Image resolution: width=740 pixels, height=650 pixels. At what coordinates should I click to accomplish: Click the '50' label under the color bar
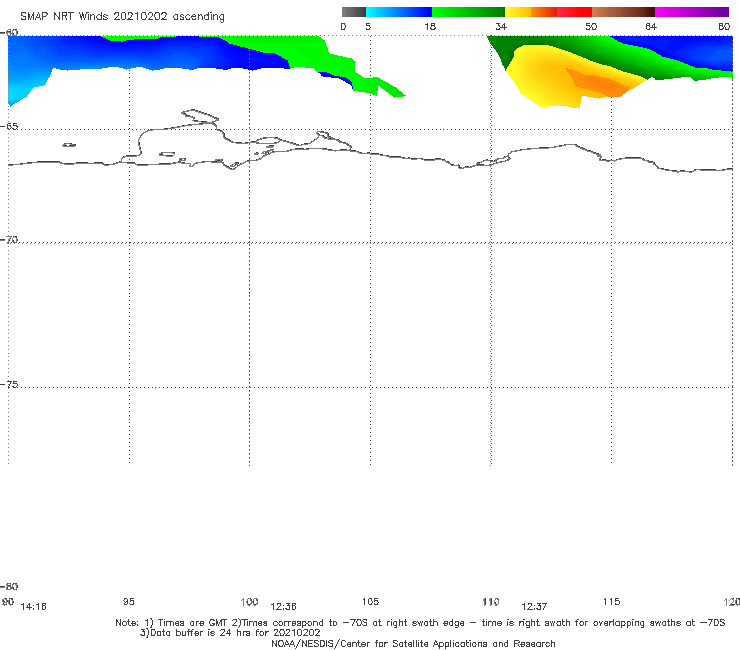591,27
